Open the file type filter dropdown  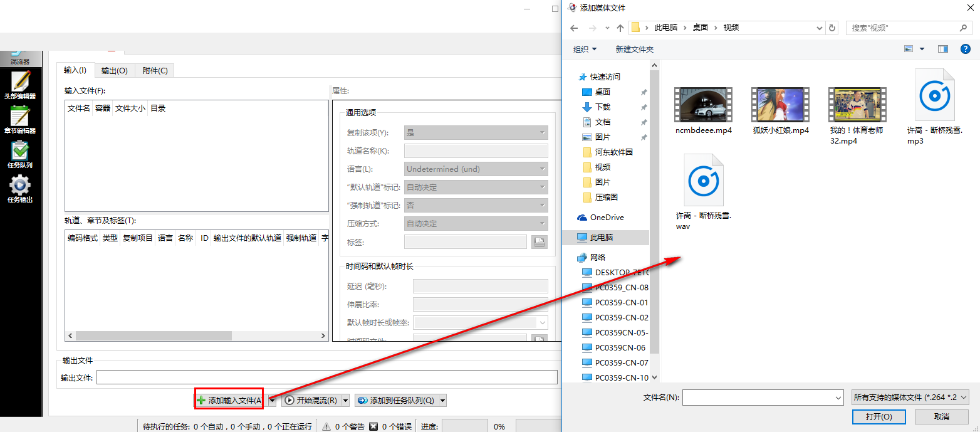coord(910,397)
